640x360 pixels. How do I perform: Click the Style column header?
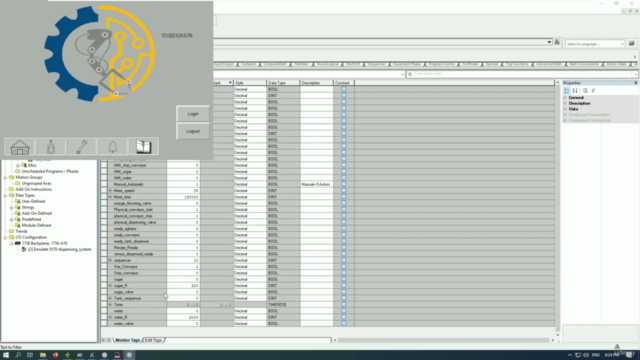coord(250,83)
